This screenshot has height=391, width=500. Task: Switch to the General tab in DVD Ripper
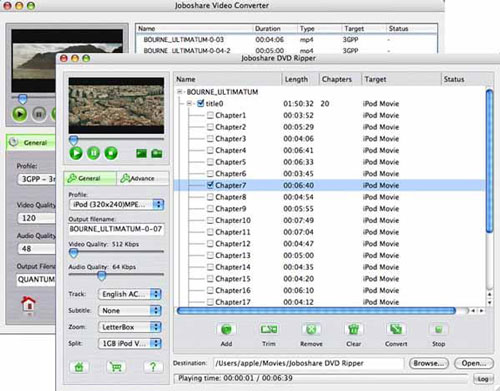90,178
